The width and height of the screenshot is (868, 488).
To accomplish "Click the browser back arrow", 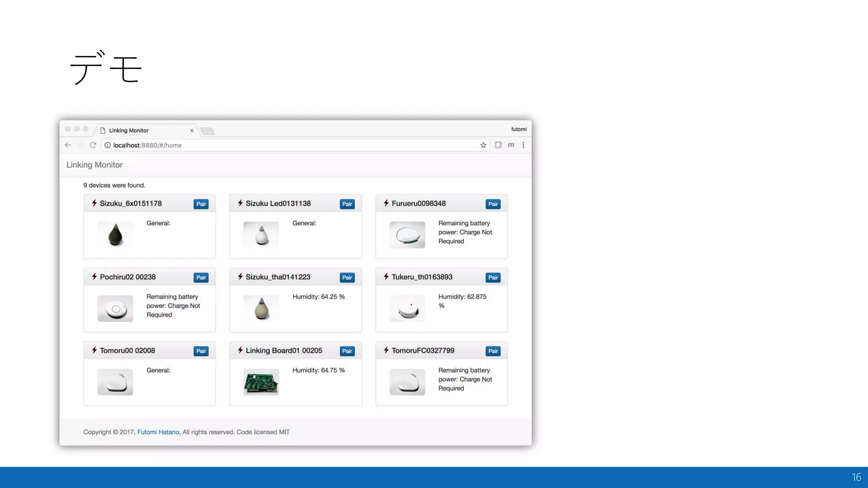I will [x=68, y=145].
